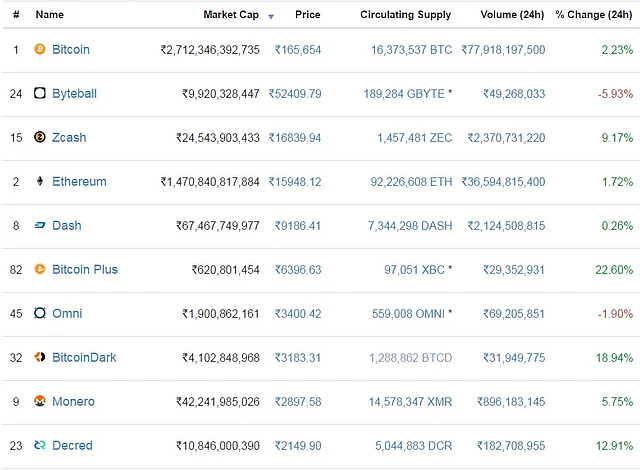Click supply 16,373,537 BTC
The image size is (640, 470).
(x=411, y=50)
